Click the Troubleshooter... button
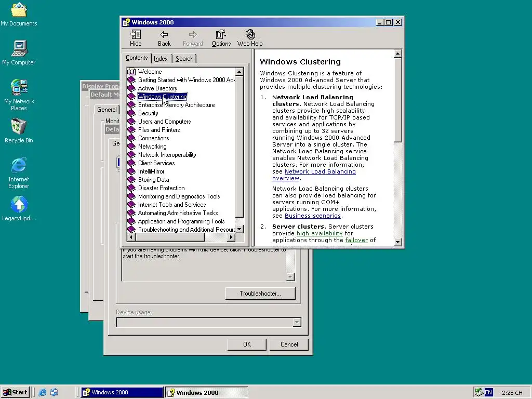This screenshot has width=532, height=399. (x=260, y=294)
